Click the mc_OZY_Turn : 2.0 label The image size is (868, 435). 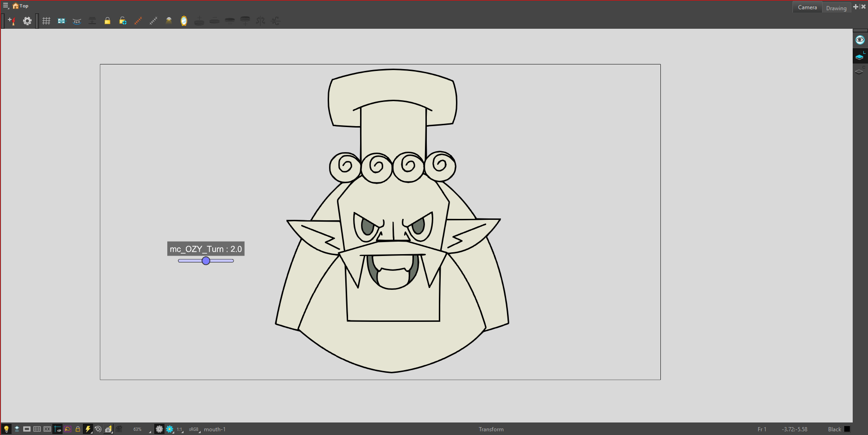point(206,249)
